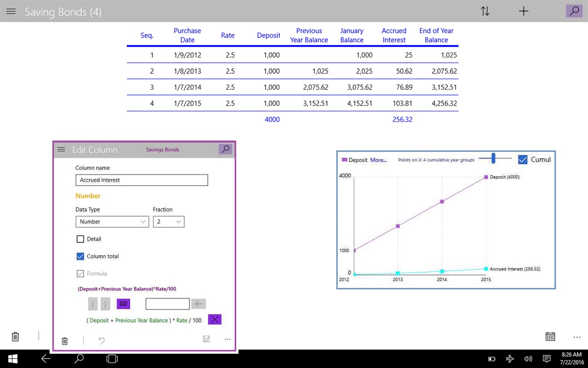Open the Edit Column hamburger menu

tap(61, 149)
